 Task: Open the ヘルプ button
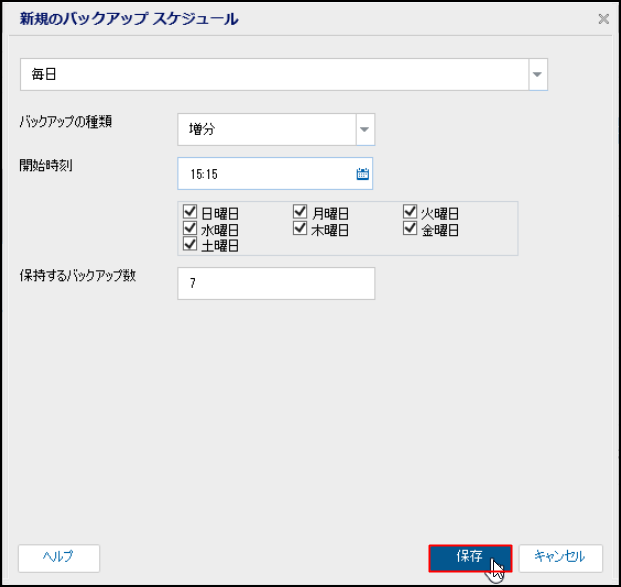point(59,557)
